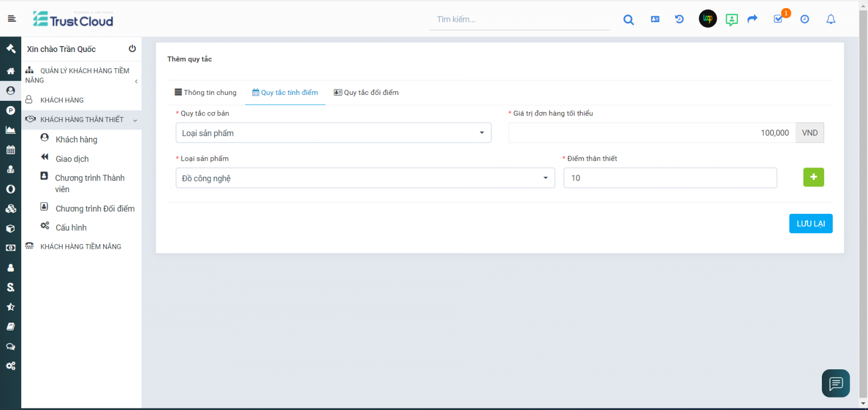This screenshot has width=868, height=410.
Task: Click the power logout icon
Action: click(x=132, y=49)
